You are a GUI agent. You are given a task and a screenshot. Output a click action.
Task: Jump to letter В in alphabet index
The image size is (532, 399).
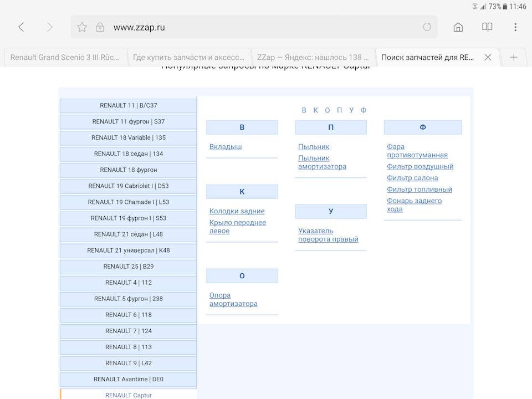[x=304, y=110]
